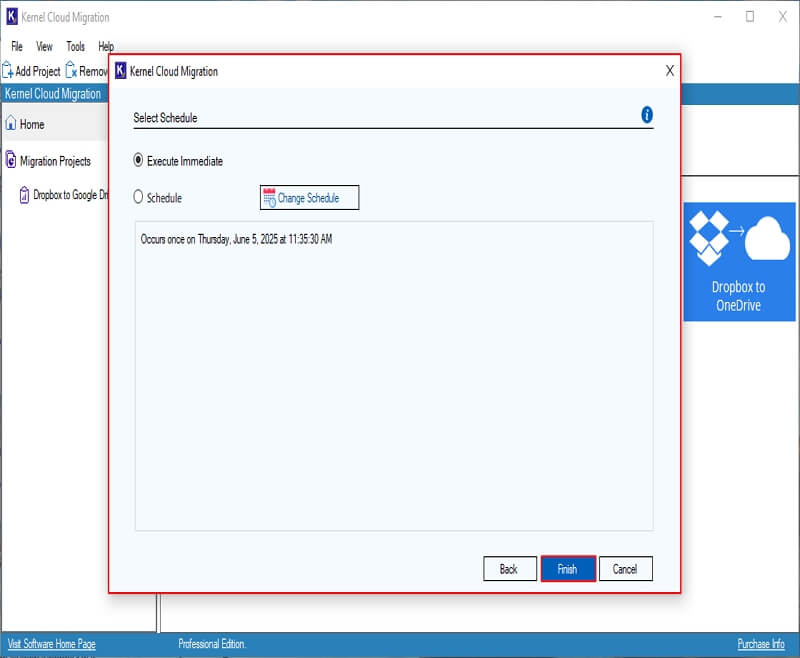This screenshot has width=800, height=658.
Task: Click the Kernel app icon in main title bar
Action: (12, 17)
